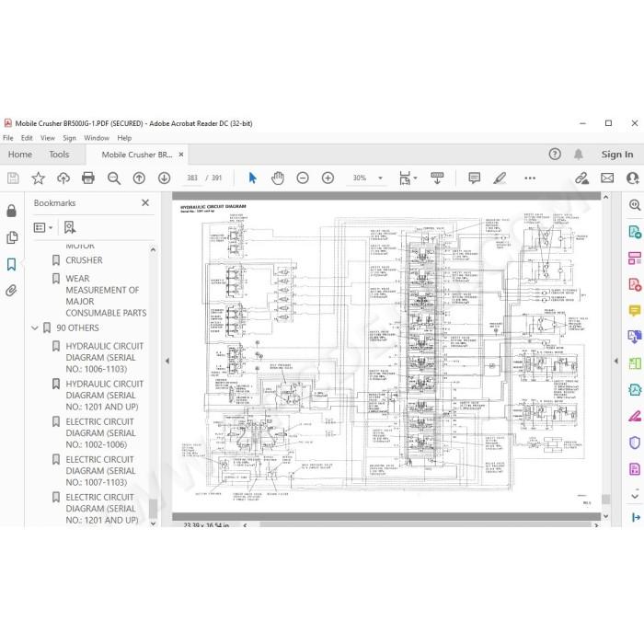Select the highlighter pen tool

[500, 178]
